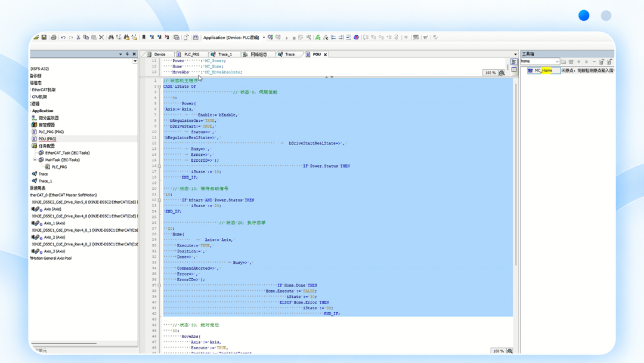The height and width of the screenshot is (363, 644).
Task: Collapse the MainTask tree node
Action: pyautogui.click(x=35, y=160)
